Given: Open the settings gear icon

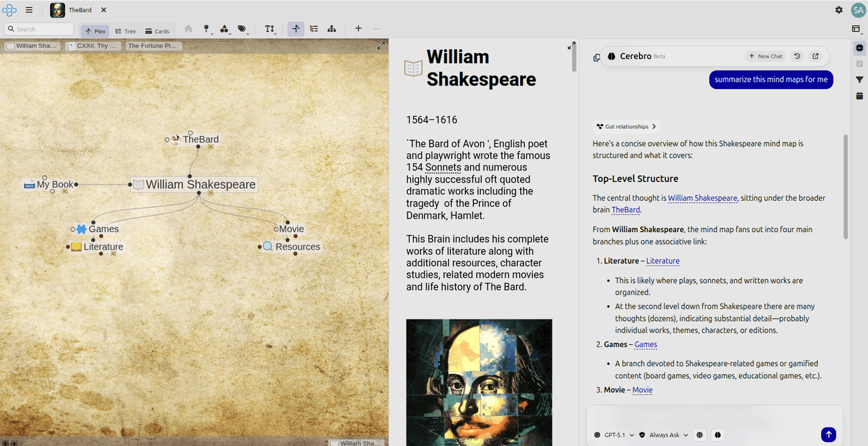Looking at the screenshot, I should 839,10.
